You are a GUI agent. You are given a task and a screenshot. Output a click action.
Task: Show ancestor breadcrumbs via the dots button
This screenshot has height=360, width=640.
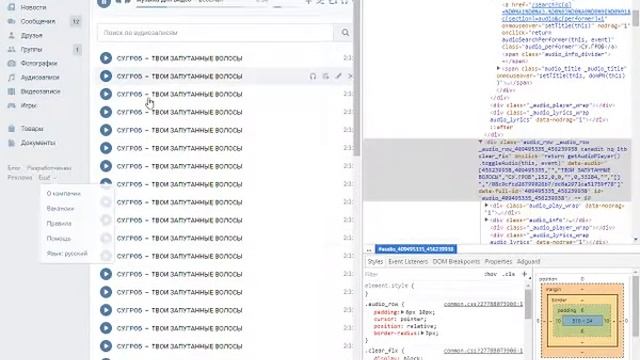[369, 249]
